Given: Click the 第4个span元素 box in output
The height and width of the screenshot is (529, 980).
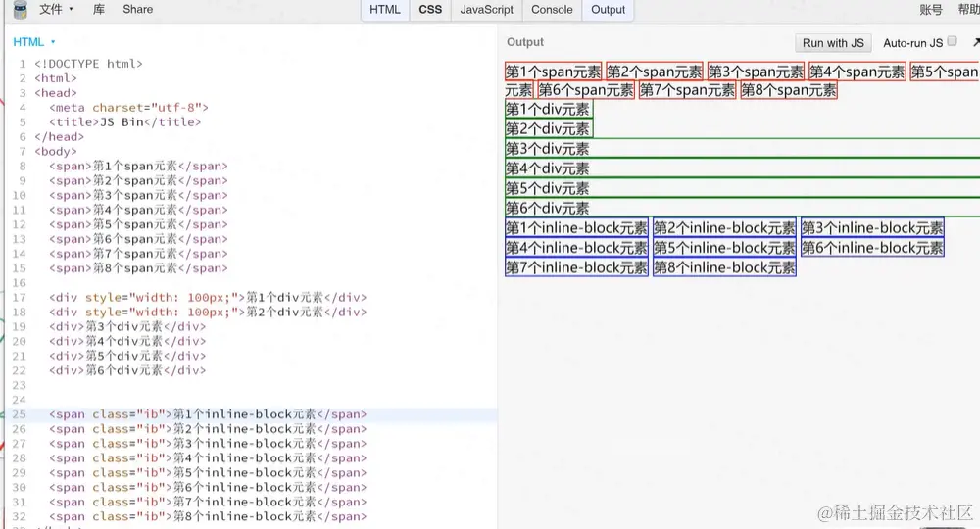Looking at the screenshot, I should point(857,72).
